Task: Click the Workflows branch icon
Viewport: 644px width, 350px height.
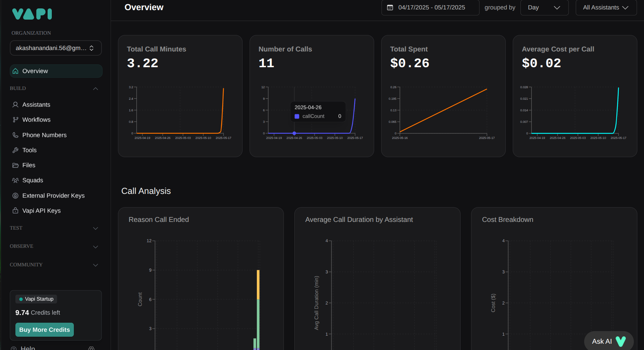Action: [x=15, y=120]
